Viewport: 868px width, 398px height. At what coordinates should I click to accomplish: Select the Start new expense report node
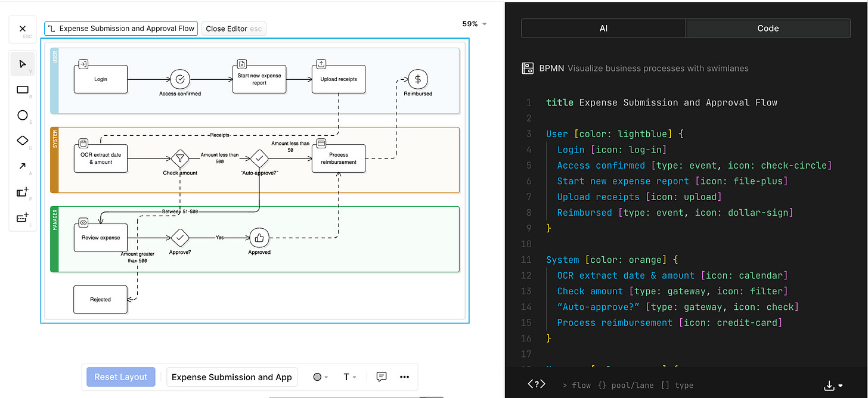tap(259, 79)
